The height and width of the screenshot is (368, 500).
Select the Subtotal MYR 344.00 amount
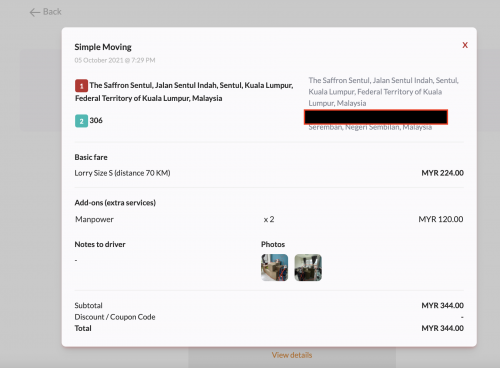pyautogui.click(x=442, y=305)
